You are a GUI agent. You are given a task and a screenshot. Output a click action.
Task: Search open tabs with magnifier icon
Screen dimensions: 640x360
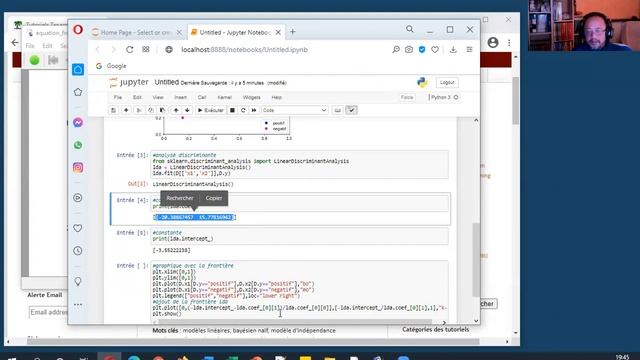[409, 29]
